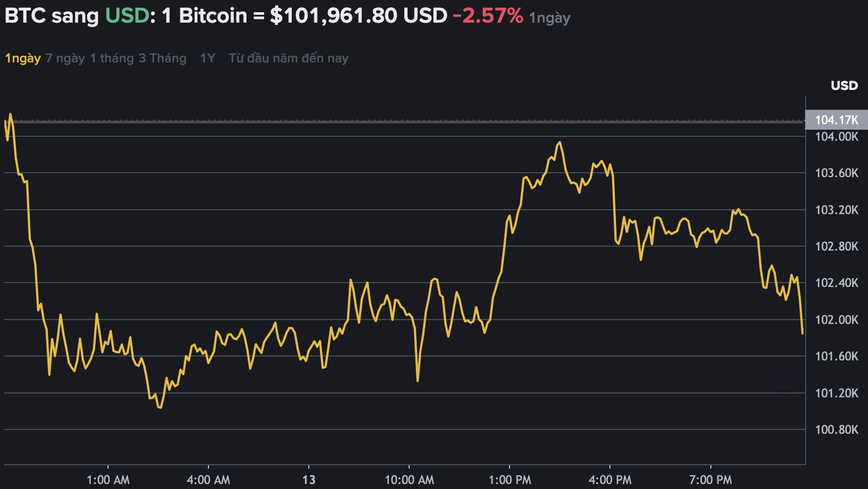Select the 1 tháng time range

[x=112, y=58]
